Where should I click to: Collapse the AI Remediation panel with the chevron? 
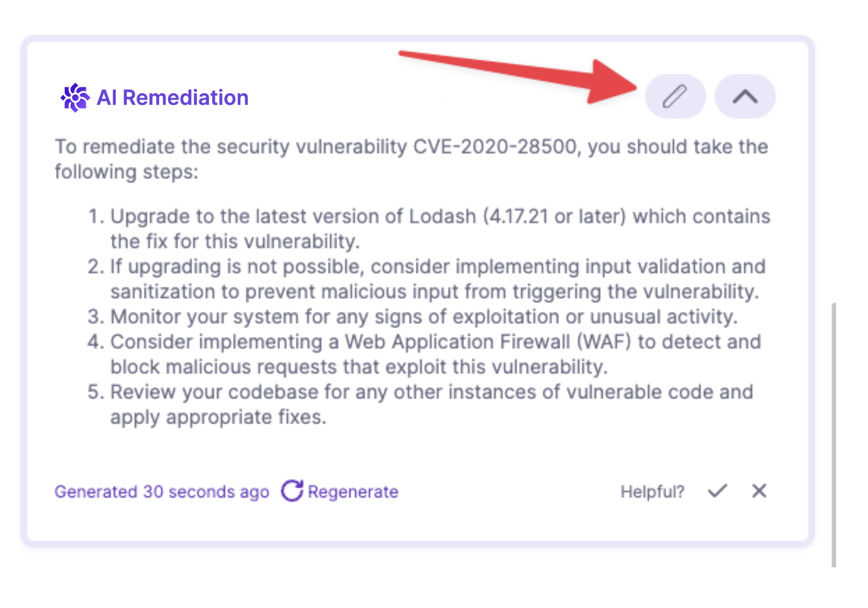744,96
